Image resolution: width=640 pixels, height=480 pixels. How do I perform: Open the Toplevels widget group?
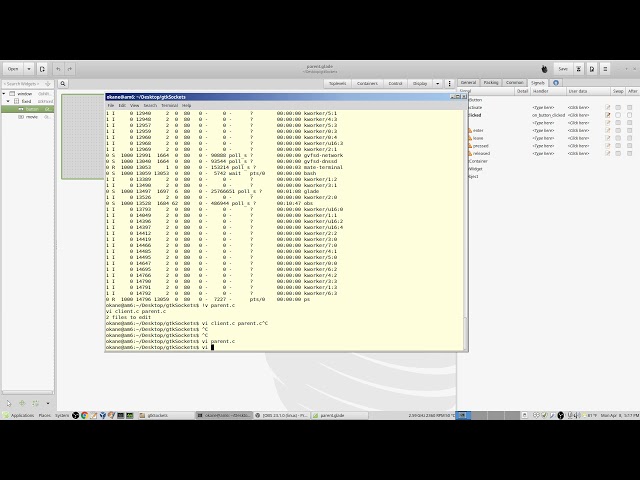338,84
